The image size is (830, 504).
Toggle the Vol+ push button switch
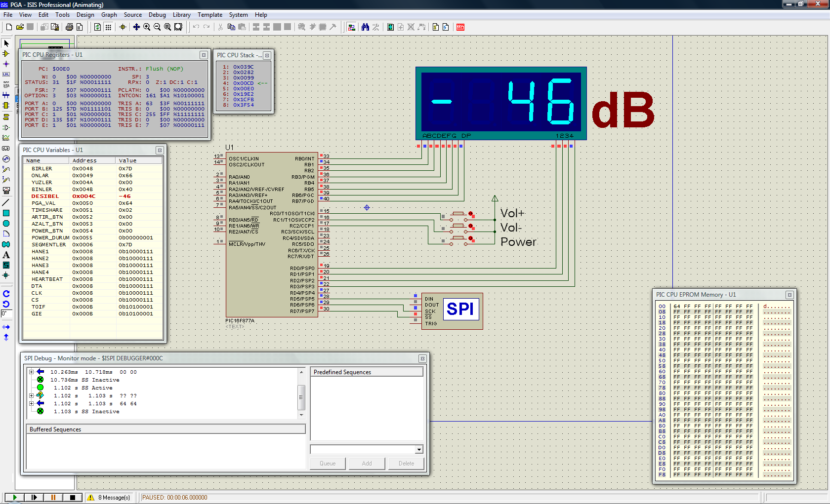458,214
